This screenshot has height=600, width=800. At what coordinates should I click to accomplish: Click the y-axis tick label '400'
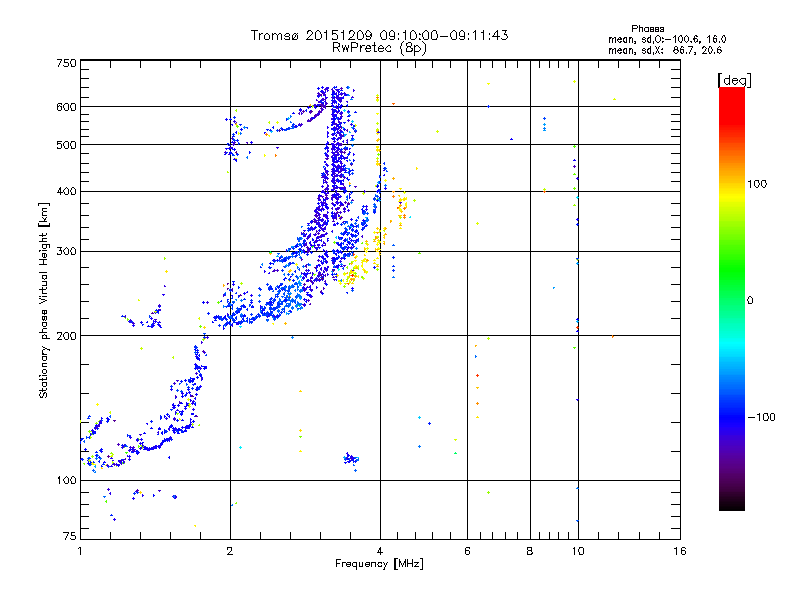(66, 192)
